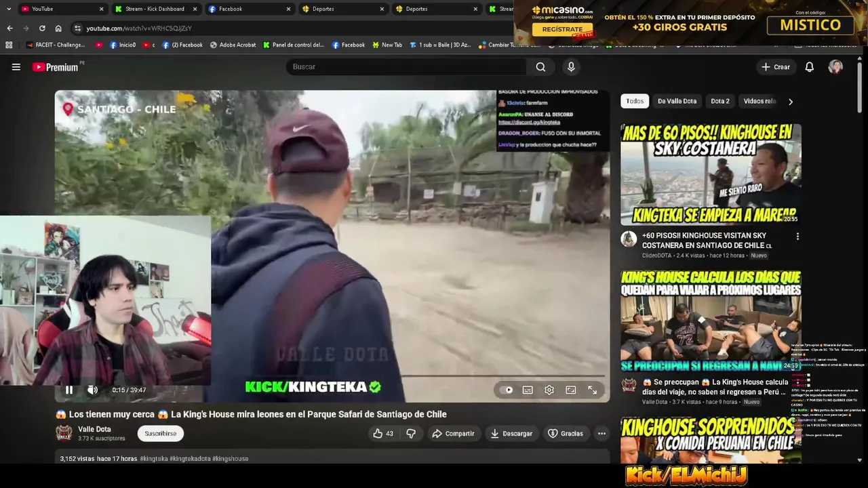The height and width of the screenshot is (488, 868).
Task: Open the +60 PISOS!! KINGHOUSE video title
Action: (x=707, y=241)
